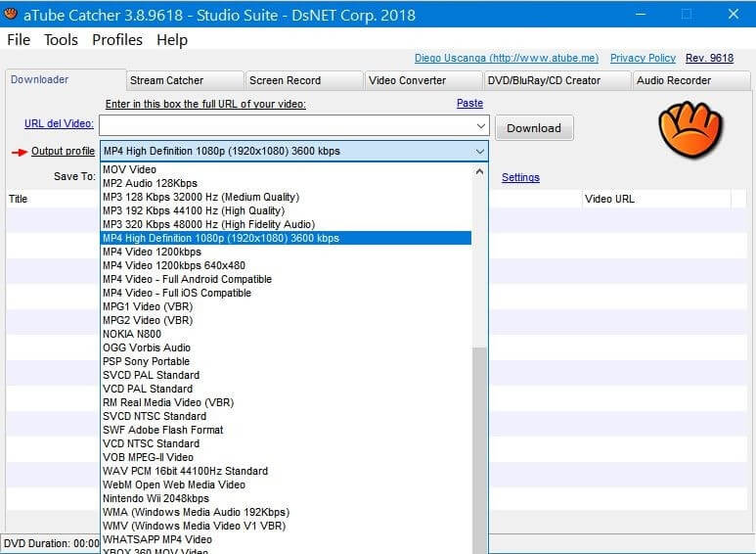Click the profile list scrollbar thumb
Viewport: 756px width, 554px height.
click(x=479, y=450)
